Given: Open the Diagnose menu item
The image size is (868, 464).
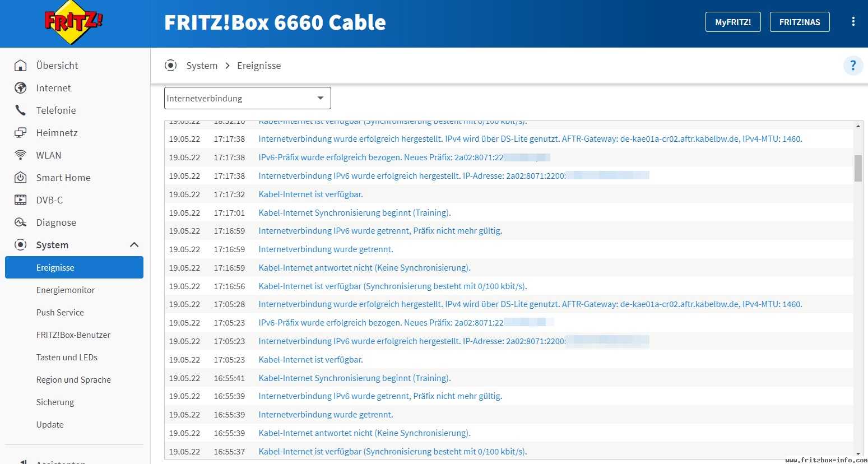Looking at the screenshot, I should [x=56, y=222].
